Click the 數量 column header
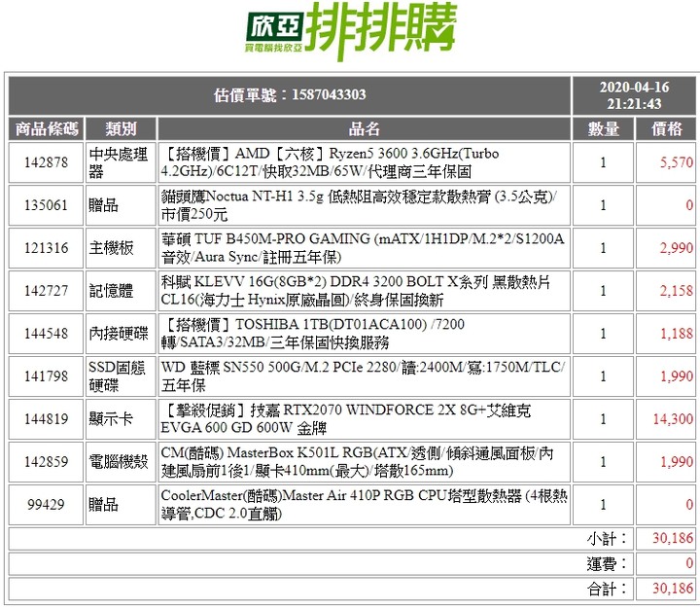Viewport: 700px width, 608px height. click(x=603, y=129)
